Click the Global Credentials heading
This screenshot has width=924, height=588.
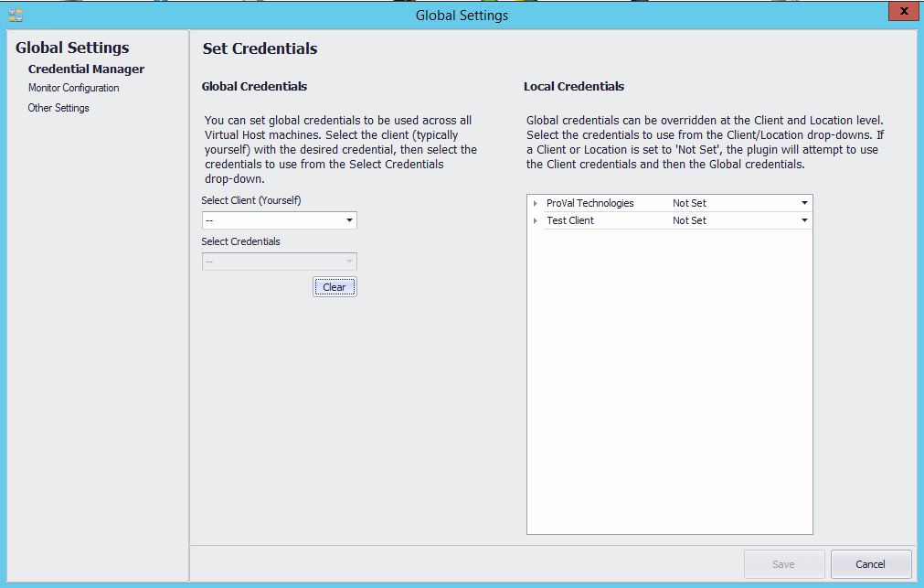(x=254, y=86)
